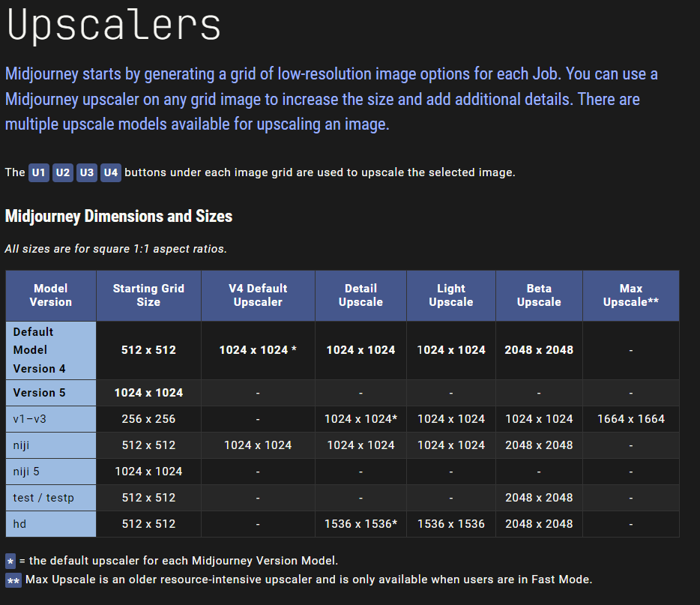Click the 1664 x 1664 Max Upscale cell
700x605 pixels.
[631, 419]
